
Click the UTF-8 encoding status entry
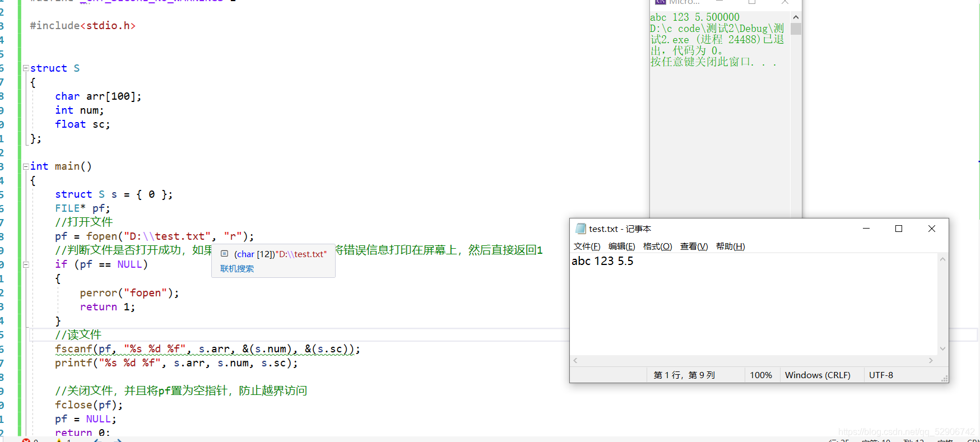[881, 375]
